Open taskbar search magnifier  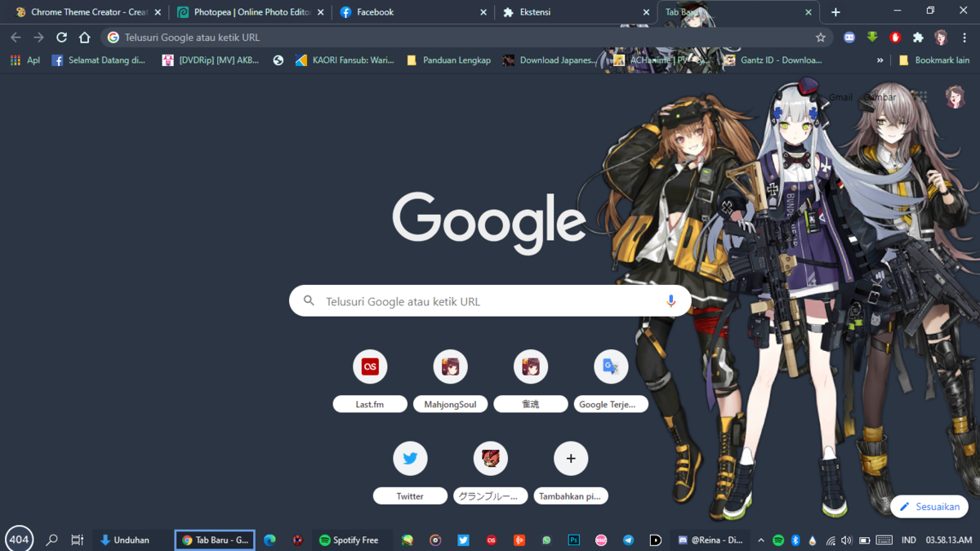coord(51,540)
